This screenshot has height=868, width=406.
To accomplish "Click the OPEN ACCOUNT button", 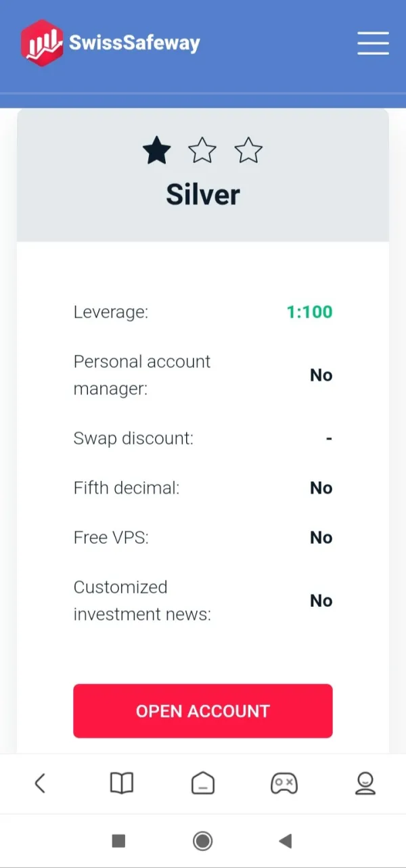I will 203,711.
